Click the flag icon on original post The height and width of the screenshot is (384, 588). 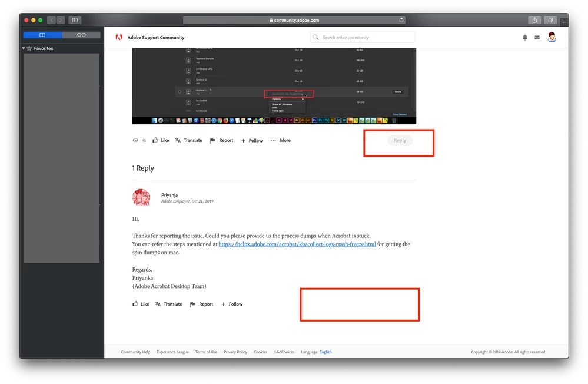tap(212, 140)
